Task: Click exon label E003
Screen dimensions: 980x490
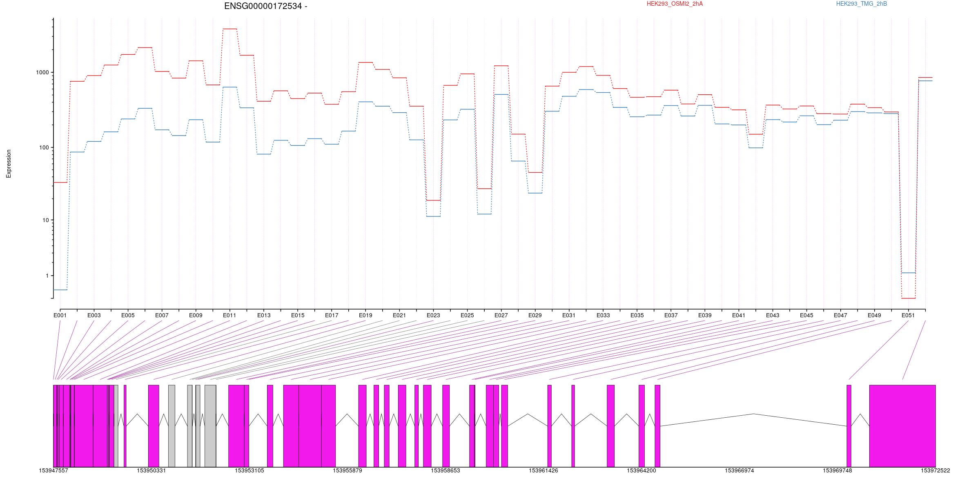Action: pos(94,315)
